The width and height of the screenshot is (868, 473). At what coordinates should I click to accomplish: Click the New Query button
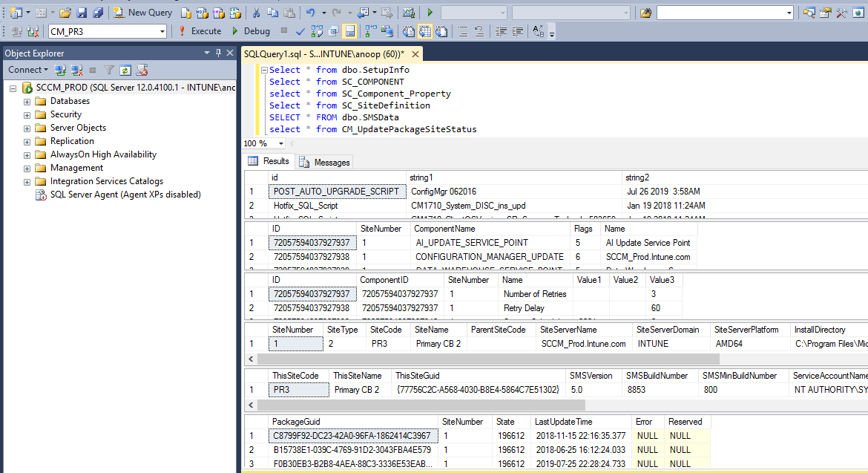143,12
